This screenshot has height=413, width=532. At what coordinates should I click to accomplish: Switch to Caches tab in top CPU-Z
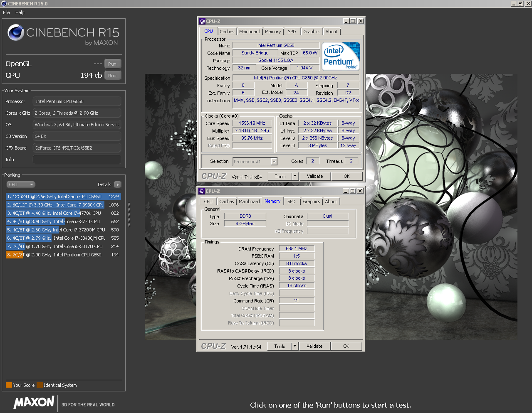[227, 32]
